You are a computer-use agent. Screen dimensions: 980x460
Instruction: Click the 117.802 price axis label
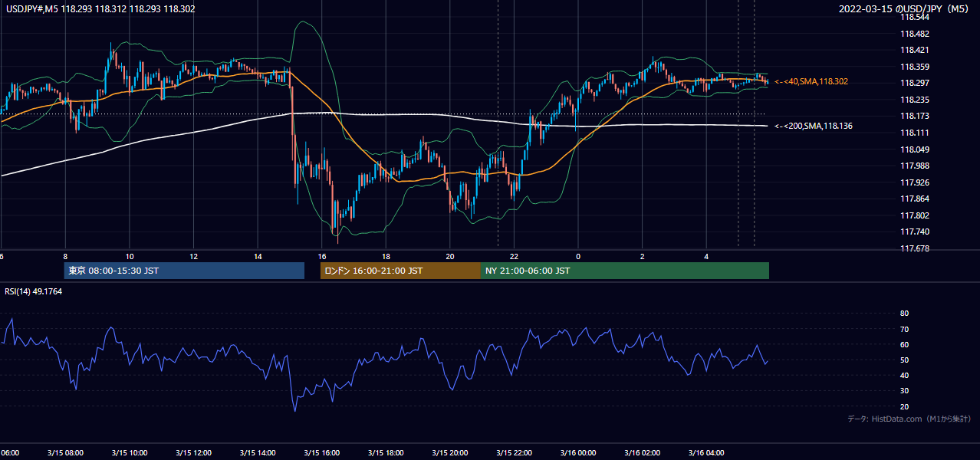click(915, 215)
